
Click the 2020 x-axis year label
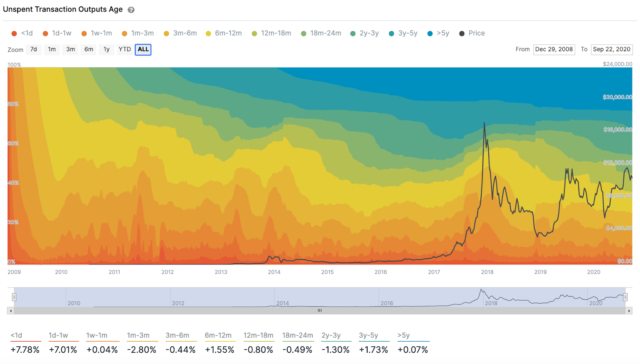(594, 272)
